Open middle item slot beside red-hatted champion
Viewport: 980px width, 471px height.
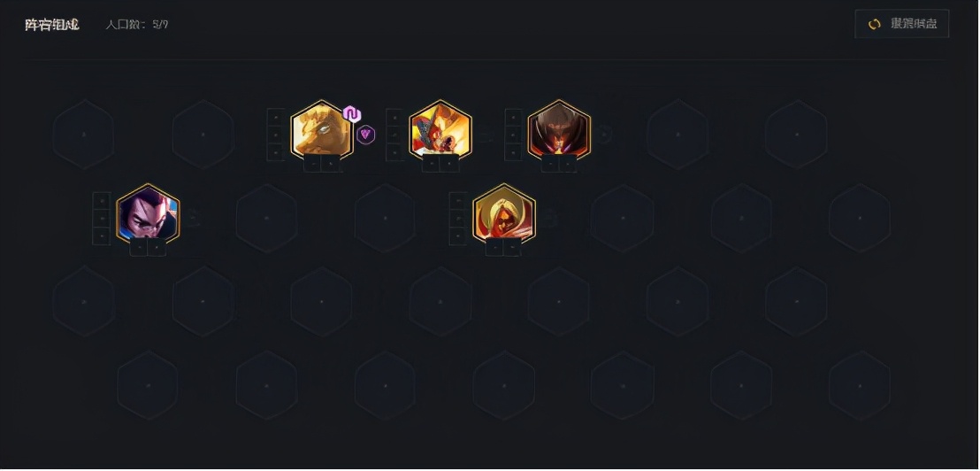coord(394,135)
